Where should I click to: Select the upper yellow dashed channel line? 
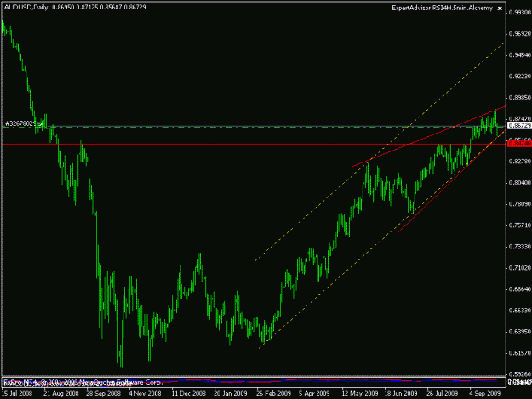coord(379,152)
